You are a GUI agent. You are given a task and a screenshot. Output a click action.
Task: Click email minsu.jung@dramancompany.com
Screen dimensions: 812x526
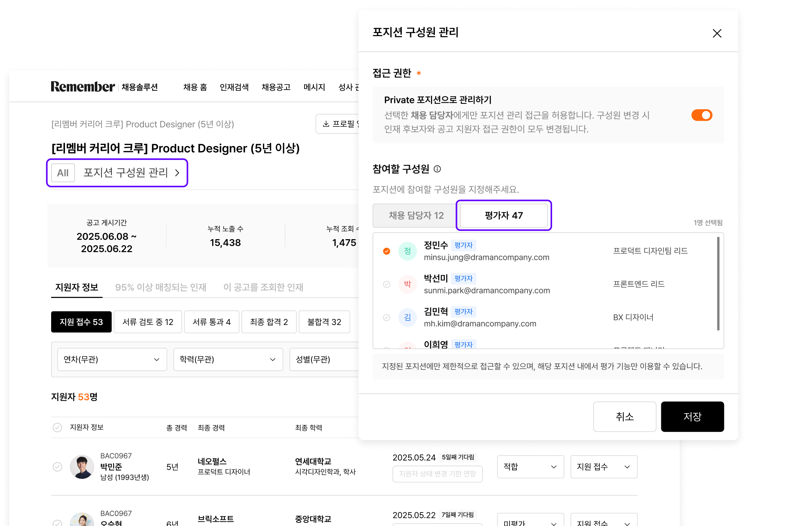486,257
